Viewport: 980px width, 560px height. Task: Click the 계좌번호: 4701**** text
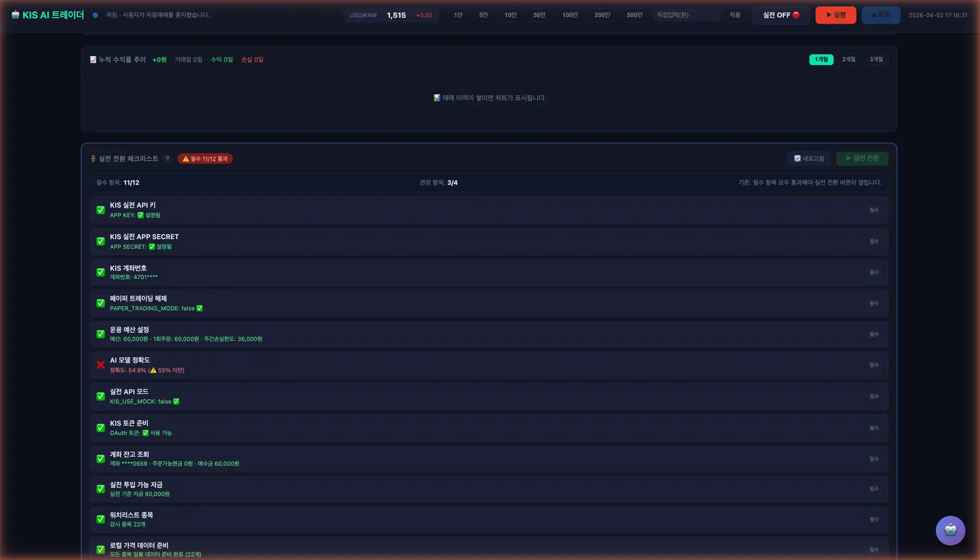pos(134,277)
